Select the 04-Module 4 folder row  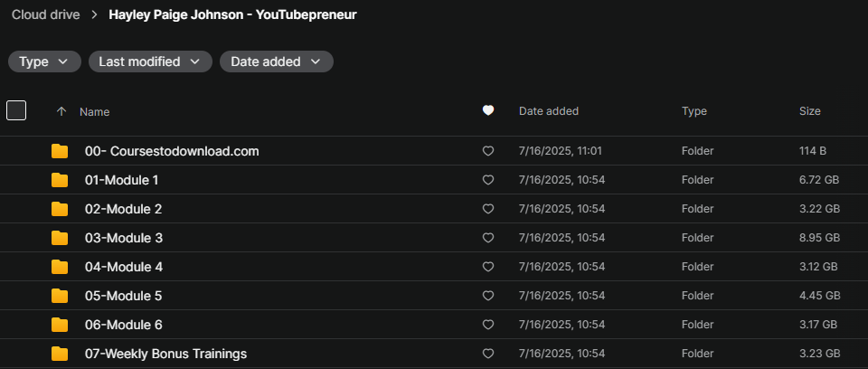point(434,267)
